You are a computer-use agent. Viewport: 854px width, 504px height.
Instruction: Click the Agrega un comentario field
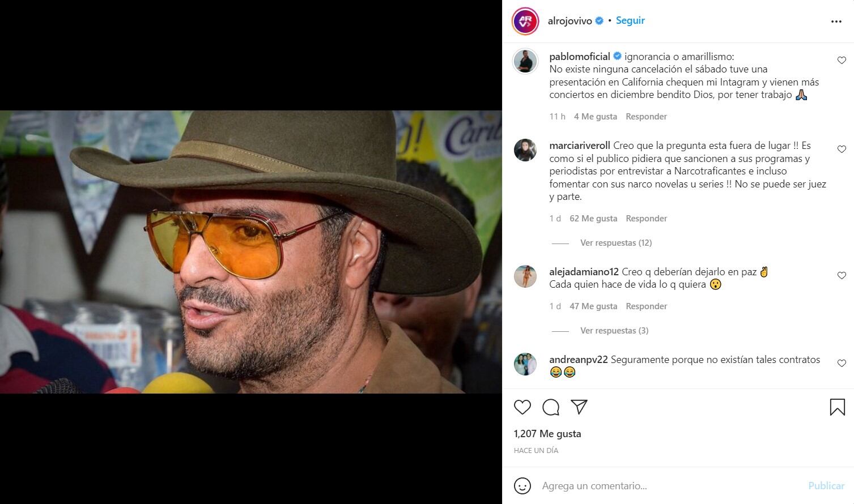pos(669,486)
